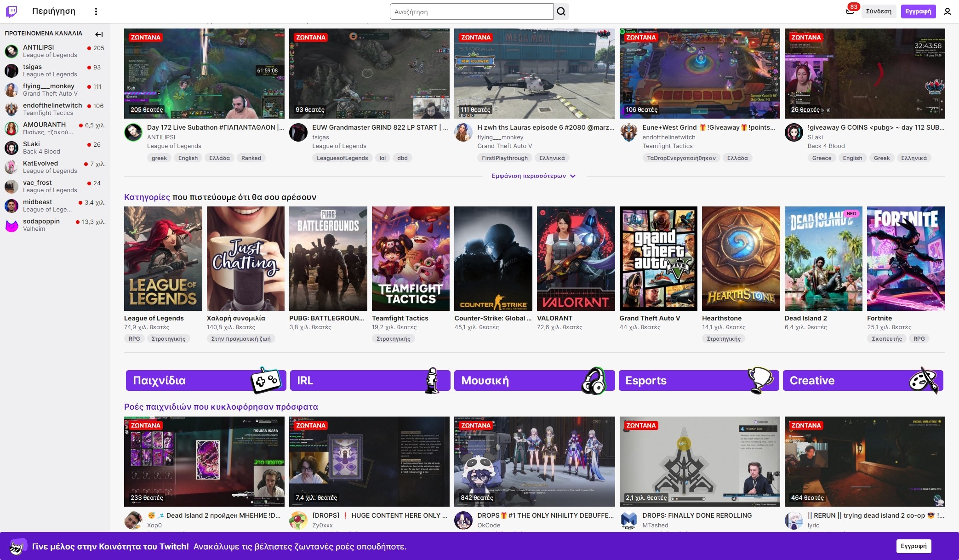The height and width of the screenshot is (560, 959).
Task: Click sodapoppin's avatar in sidebar
Action: point(11,225)
